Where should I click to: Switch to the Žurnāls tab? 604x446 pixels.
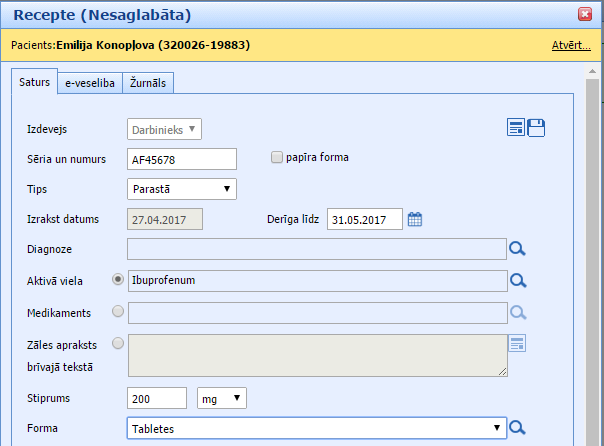pos(148,84)
